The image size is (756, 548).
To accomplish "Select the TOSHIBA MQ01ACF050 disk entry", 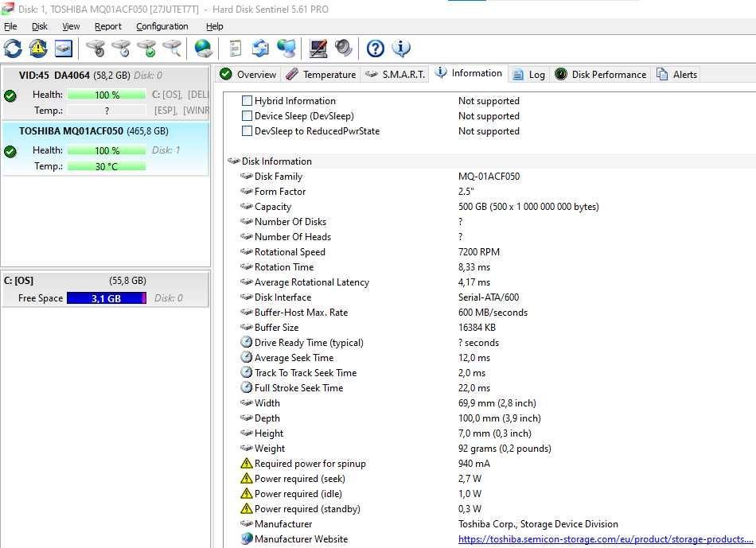I will click(x=106, y=149).
